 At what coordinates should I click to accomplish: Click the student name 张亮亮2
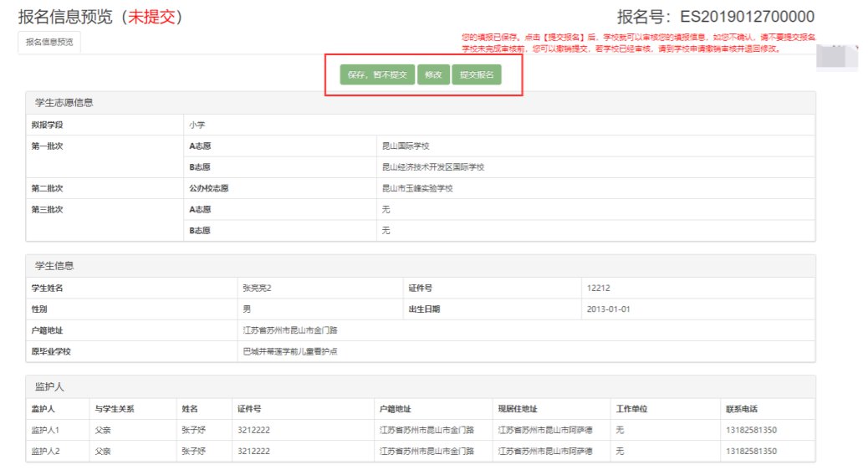(257, 289)
